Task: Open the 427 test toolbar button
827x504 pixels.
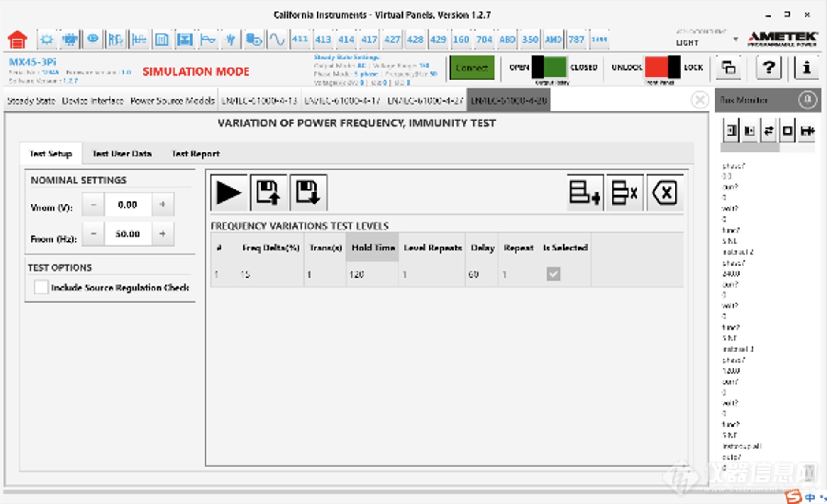Action: tap(392, 40)
